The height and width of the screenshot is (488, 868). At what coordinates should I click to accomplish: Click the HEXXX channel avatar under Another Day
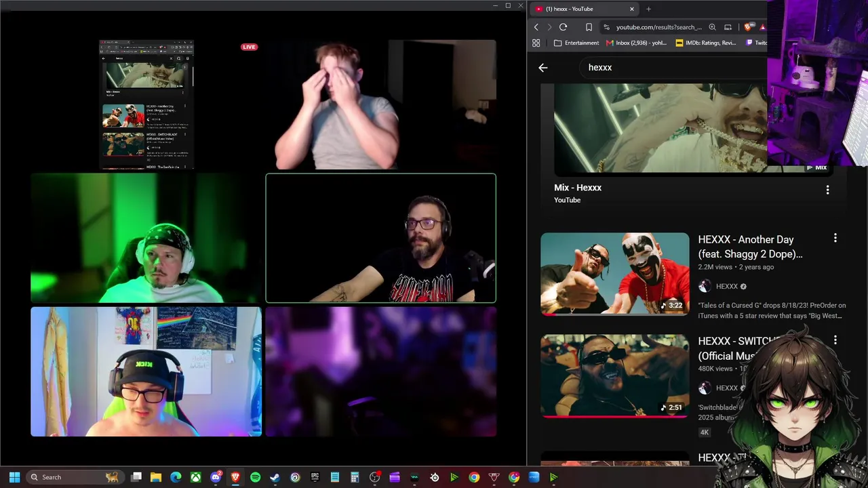pyautogui.click(x=705, y=286)
